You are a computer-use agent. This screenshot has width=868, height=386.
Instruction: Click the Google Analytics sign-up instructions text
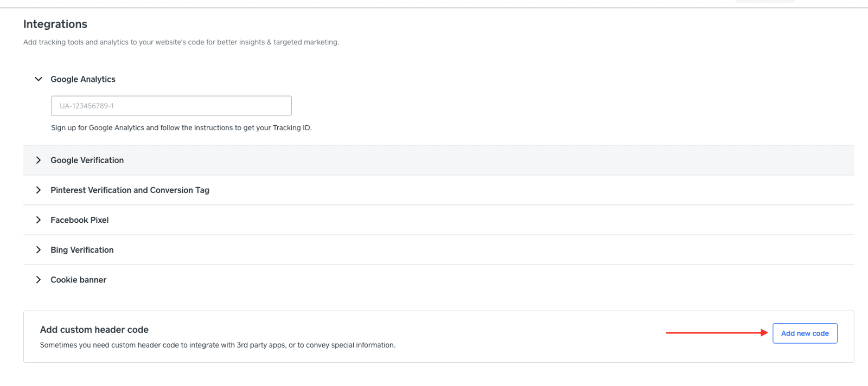pyautogui.click(x=181, y=128)
